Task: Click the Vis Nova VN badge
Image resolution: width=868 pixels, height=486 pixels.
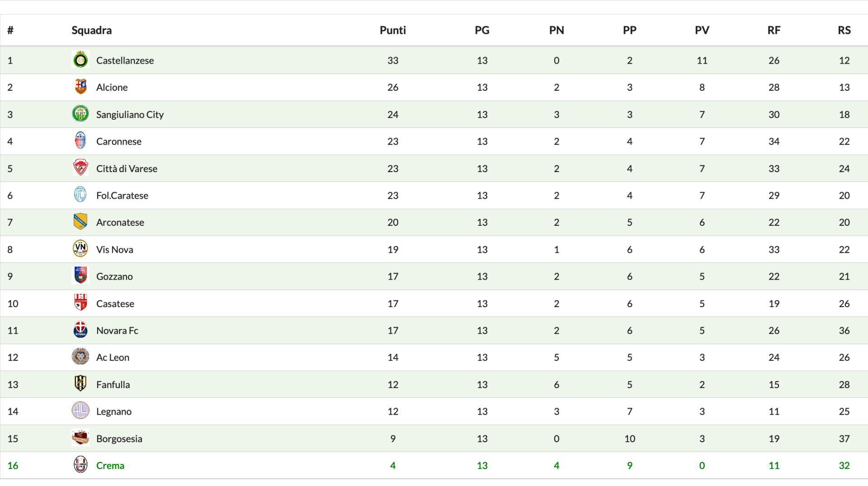Action: coord(80,249)
